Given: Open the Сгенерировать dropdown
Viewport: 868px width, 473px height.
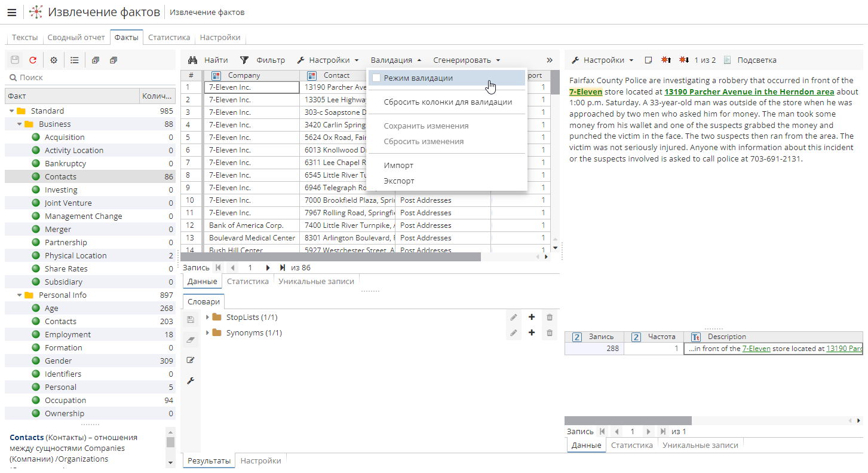Looking at the screenshot, I should tap(467, 60).
